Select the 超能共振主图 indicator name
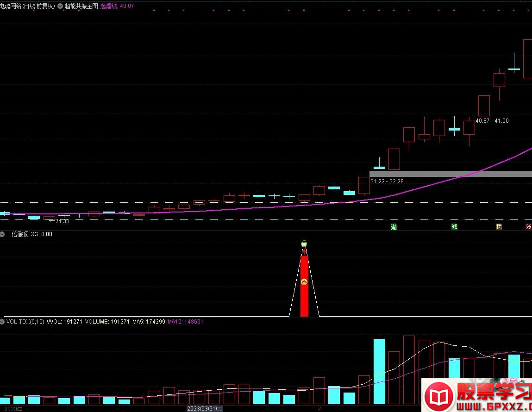Screen dimensions: 532x412 (81, 6)
